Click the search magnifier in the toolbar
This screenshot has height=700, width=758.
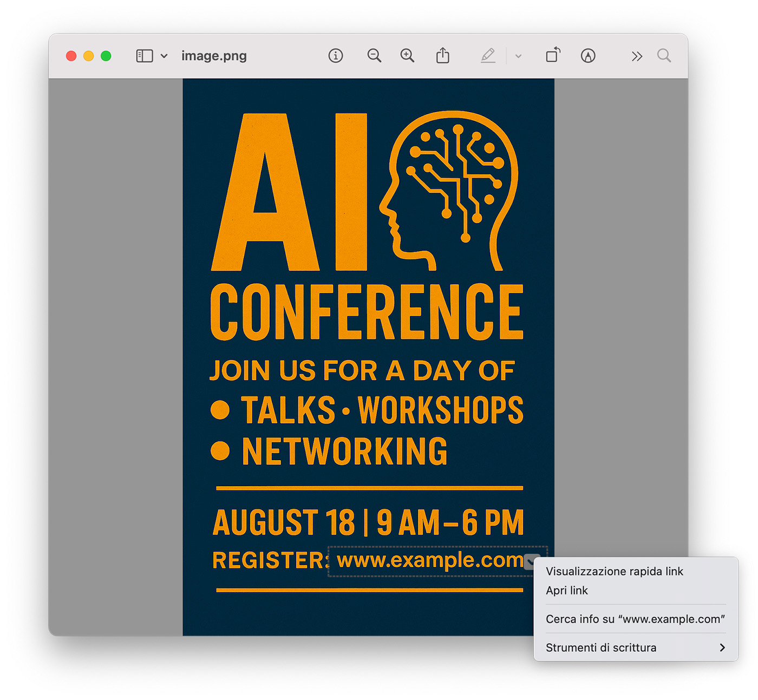click(664, 56)
